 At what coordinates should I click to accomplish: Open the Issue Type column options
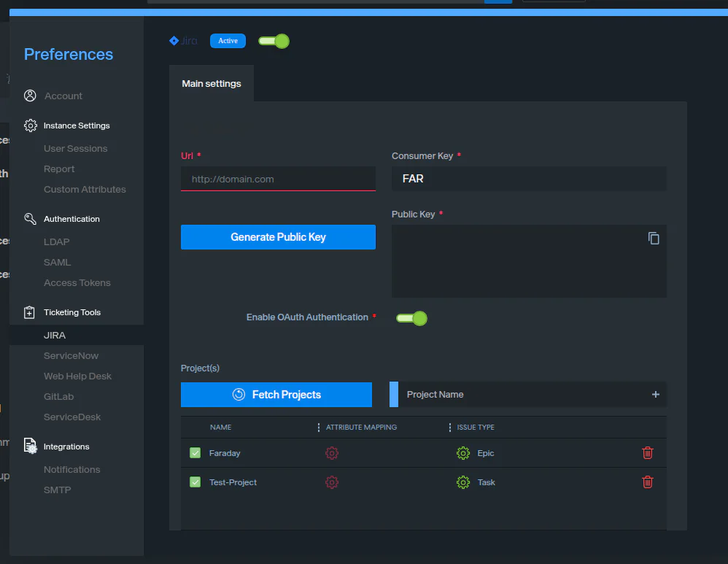point(450,427)
